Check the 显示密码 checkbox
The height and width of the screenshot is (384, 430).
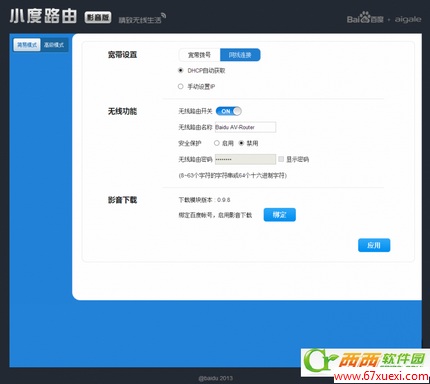tap(281, 159)
